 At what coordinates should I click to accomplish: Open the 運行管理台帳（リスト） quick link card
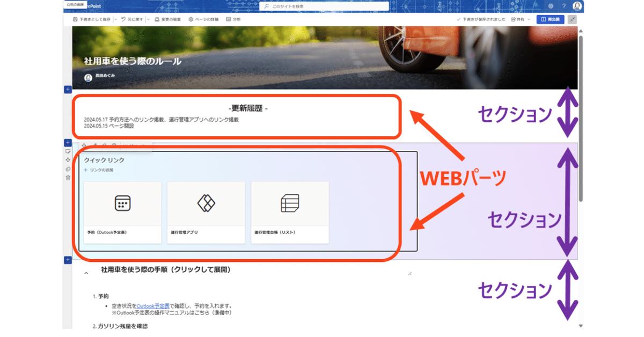tap(290, 213)
